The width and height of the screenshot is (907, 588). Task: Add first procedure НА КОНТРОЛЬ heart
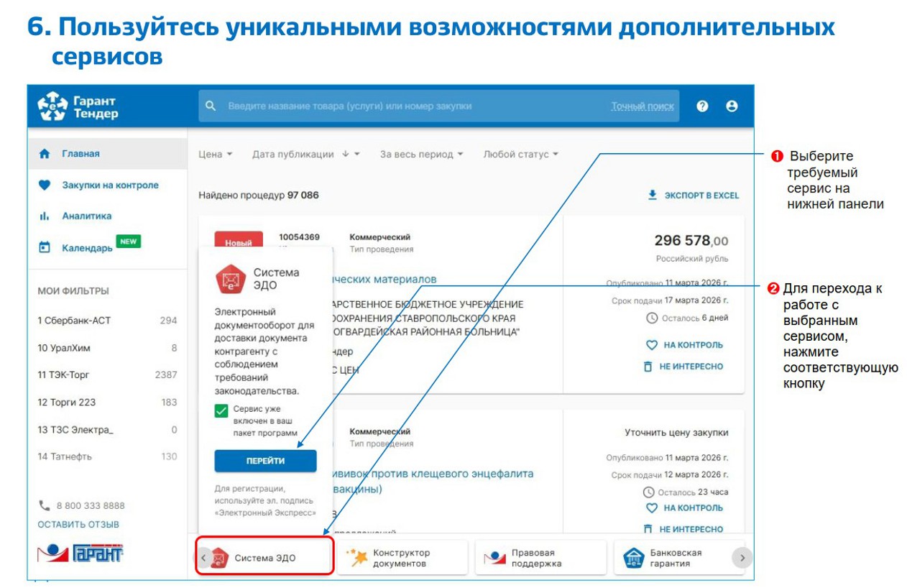(x=684, y=345)
